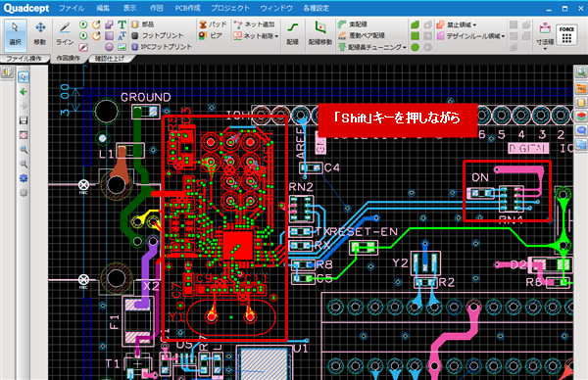Click the フットプリント button

[x=158, y=35]
